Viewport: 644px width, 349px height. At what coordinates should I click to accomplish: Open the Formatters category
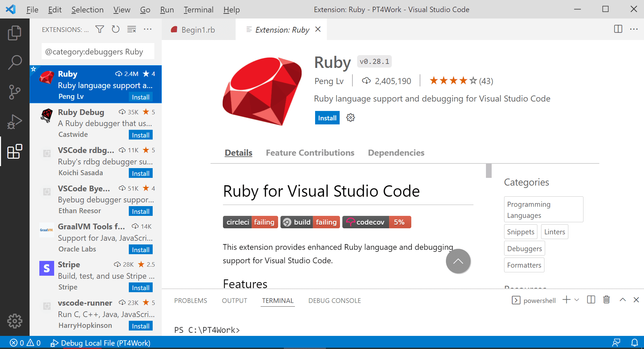tap(524, 265)
